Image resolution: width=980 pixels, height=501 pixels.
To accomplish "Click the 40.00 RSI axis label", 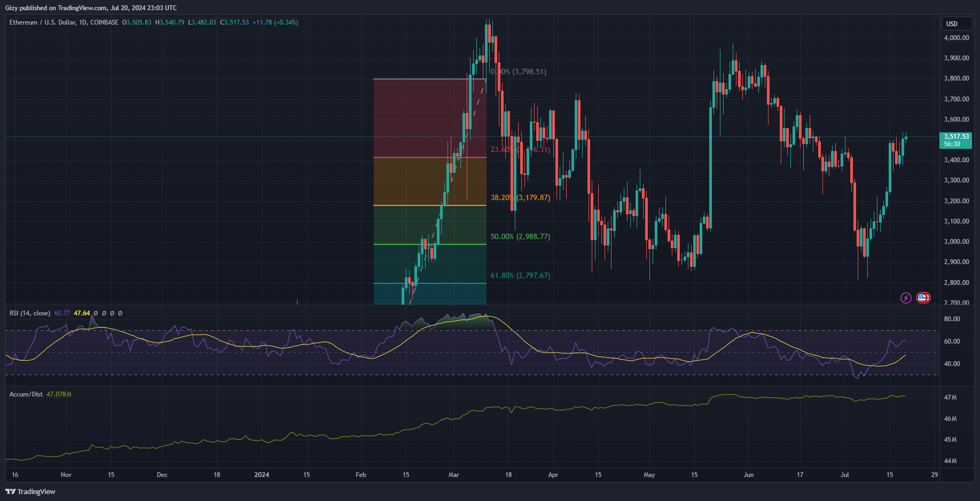I will point(952,364).
